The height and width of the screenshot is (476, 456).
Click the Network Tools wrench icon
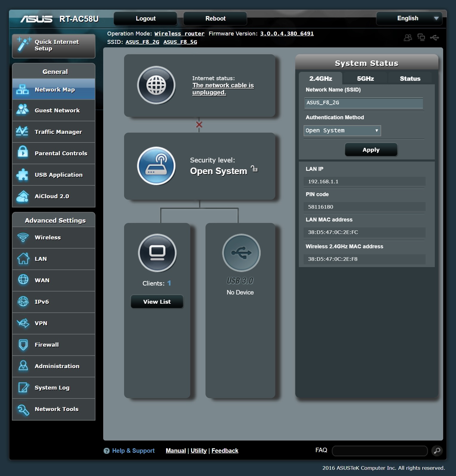[23, 410]
